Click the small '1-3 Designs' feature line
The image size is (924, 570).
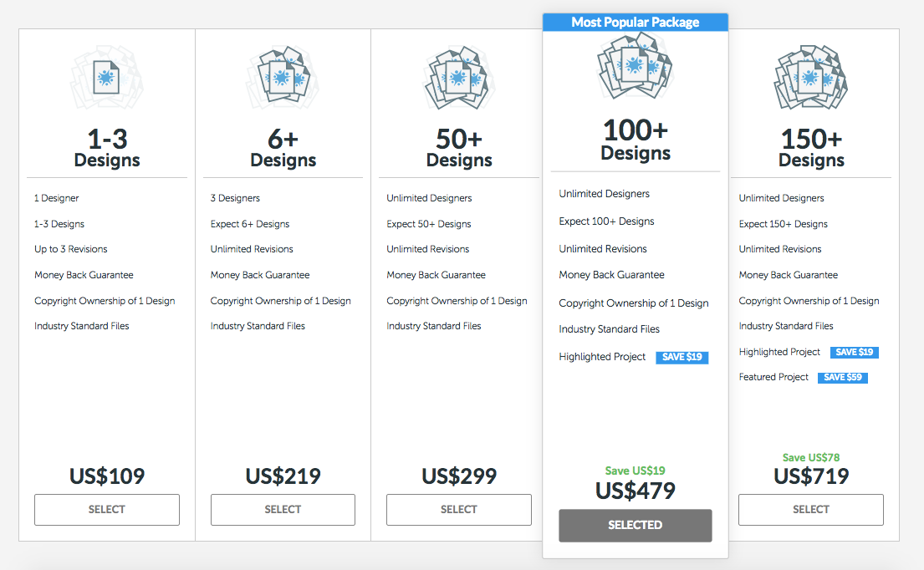[x=59, y=224]
